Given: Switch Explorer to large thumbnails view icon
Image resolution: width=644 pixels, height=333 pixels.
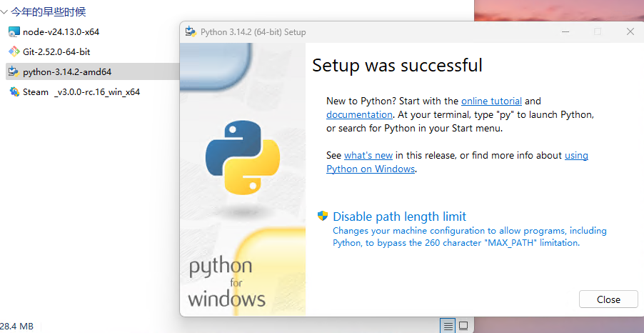Looking at the screenshot, I should (x=463, y=326).
